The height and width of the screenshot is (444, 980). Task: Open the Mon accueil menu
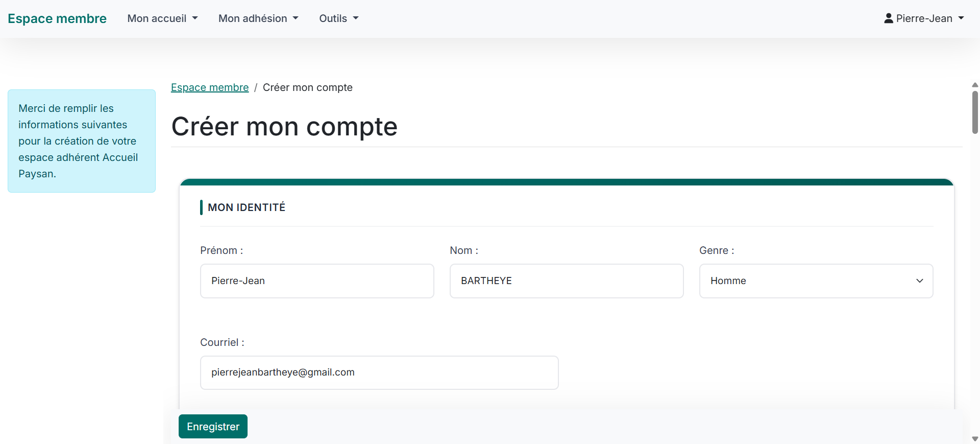[162, 18]
